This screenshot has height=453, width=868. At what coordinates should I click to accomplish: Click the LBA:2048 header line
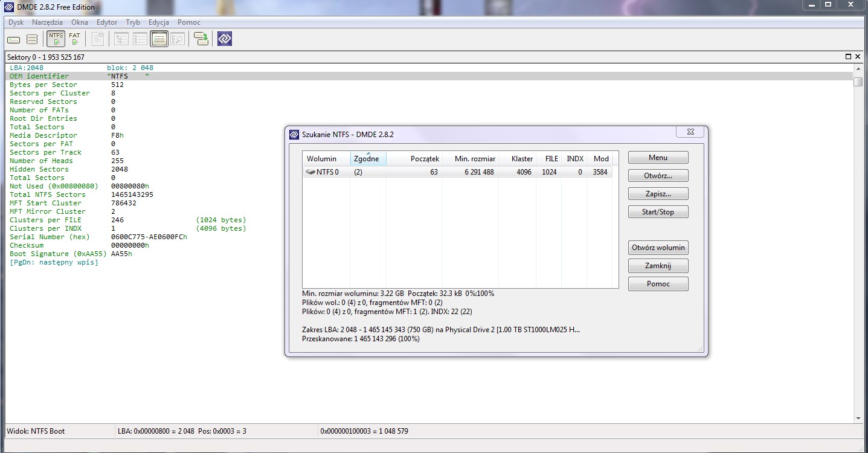pos(27,68)
